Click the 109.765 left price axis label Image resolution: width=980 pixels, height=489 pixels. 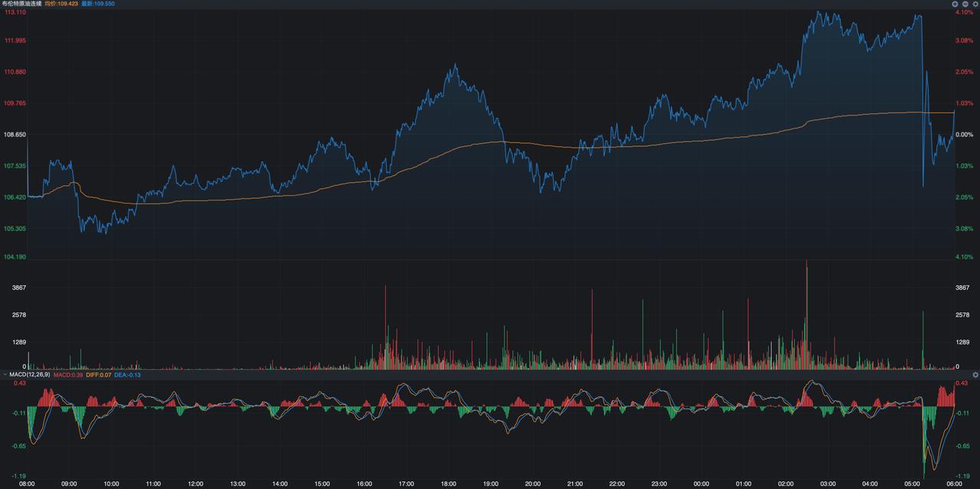pyautogui.click(x=15, y=103)
